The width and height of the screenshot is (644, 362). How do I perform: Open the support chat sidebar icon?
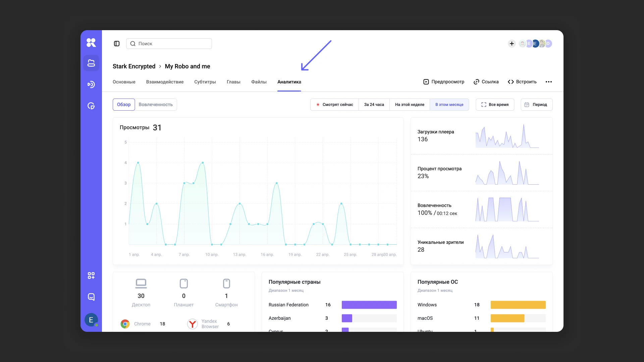[91, 297]
